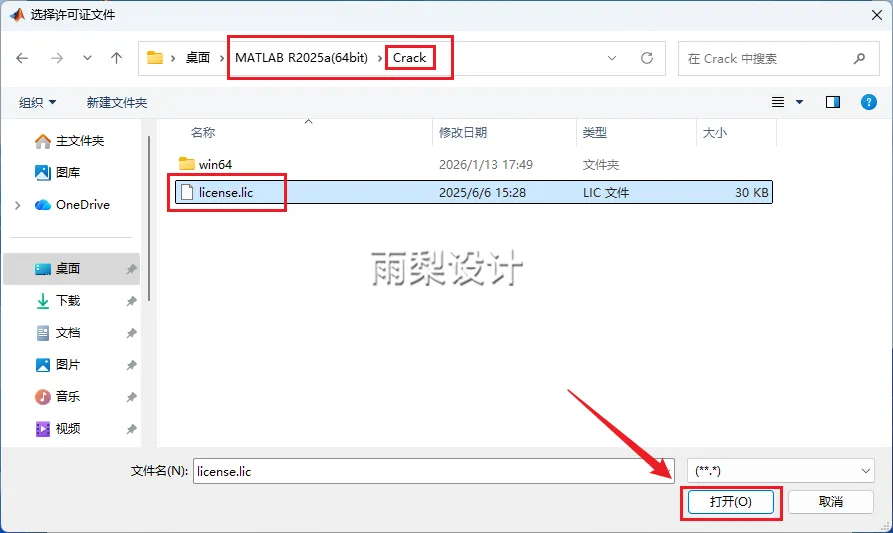The height and width of the screenshot is (533, 893).
Task: Select the win64 folder
Action: coord(474,165)
